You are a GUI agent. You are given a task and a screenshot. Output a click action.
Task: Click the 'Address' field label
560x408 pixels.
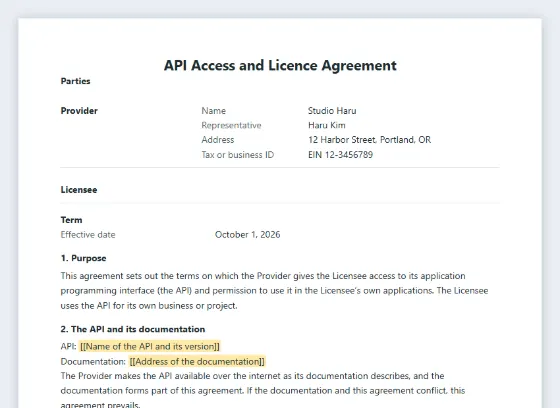[x=218, y=140]
